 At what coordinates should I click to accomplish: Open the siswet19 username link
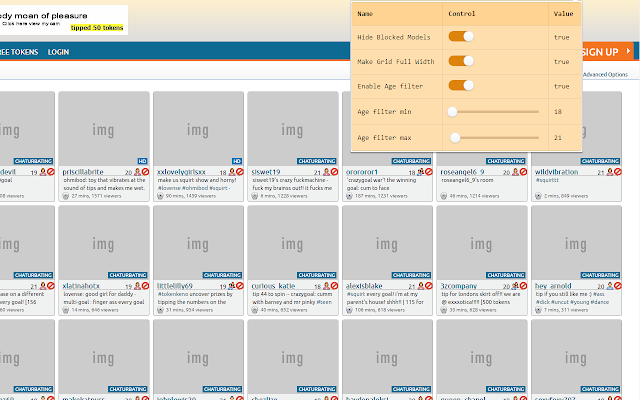[266, 172]
